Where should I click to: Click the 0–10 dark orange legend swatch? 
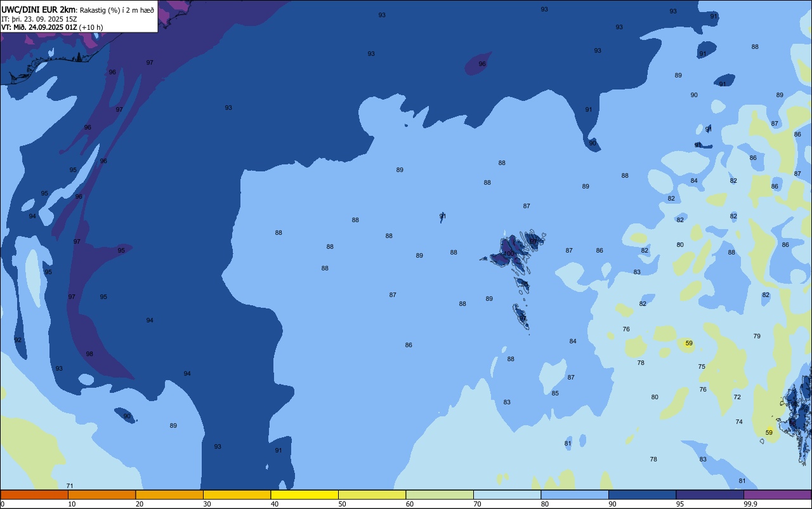point(34,494)
